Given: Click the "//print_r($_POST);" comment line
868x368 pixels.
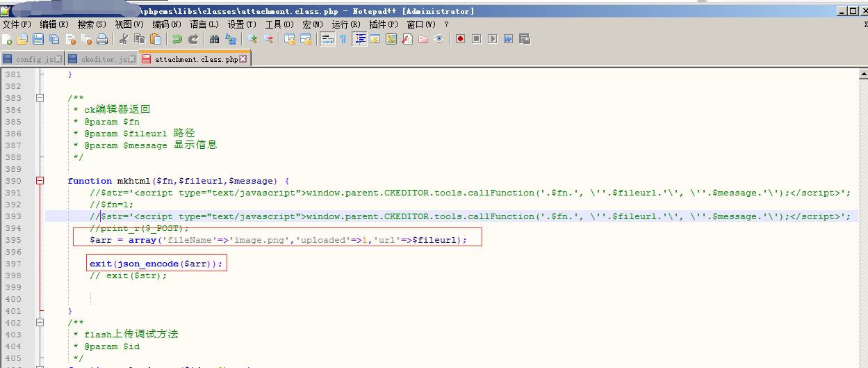Looking at the screenshot, I should point(139,228).
